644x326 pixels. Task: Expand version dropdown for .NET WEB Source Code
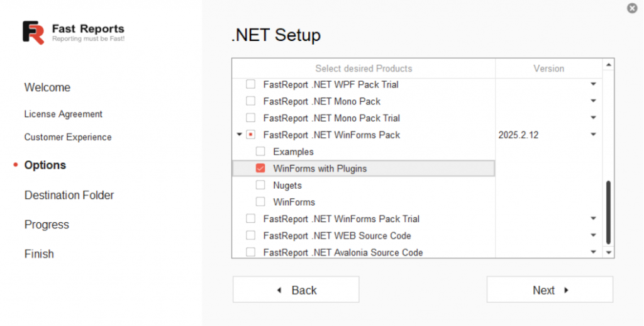coord(592,235)
